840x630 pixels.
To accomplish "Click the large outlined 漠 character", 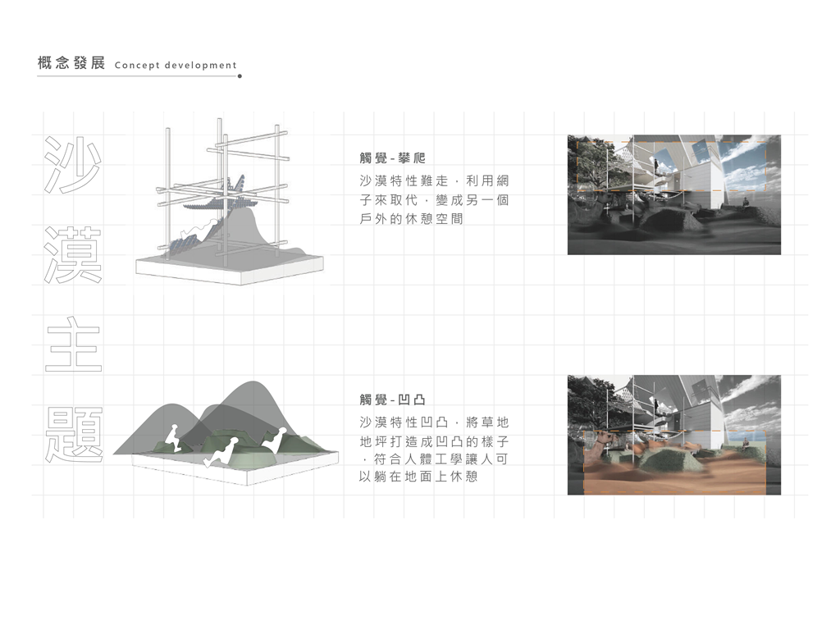I will [x=74, y=254].
